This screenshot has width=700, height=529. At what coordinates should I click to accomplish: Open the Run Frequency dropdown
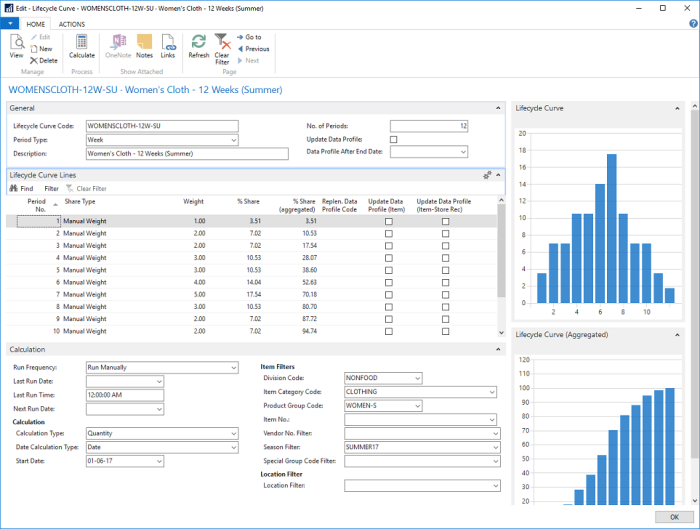pyautogui.click(x=234, y=367)
